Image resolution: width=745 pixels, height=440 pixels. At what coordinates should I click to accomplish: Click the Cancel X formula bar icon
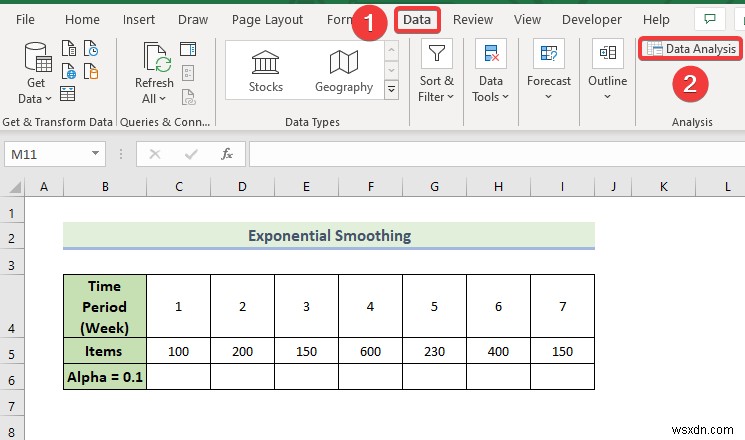pyautogui.click(x=154, y=154)
